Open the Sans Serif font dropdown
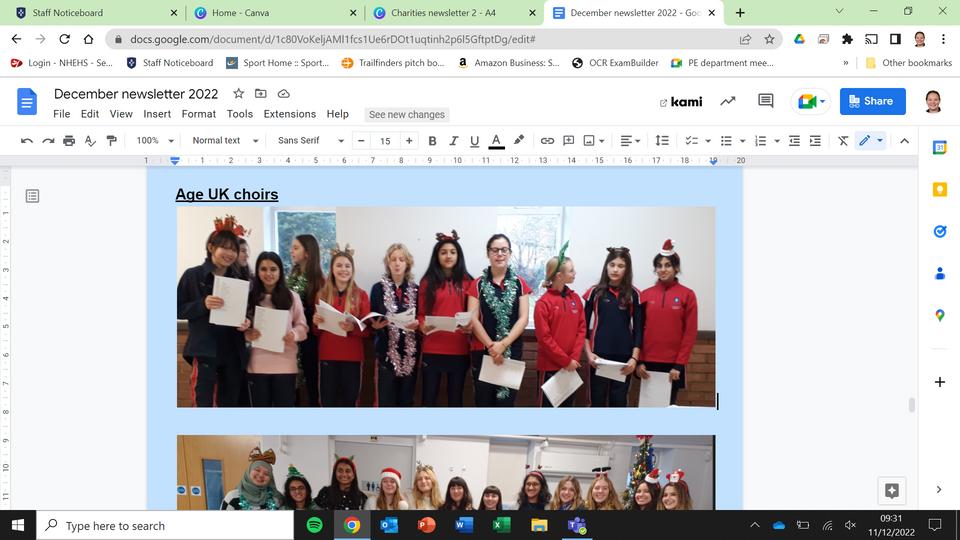This screenshot has width=960, height=540. click(310, 141)
